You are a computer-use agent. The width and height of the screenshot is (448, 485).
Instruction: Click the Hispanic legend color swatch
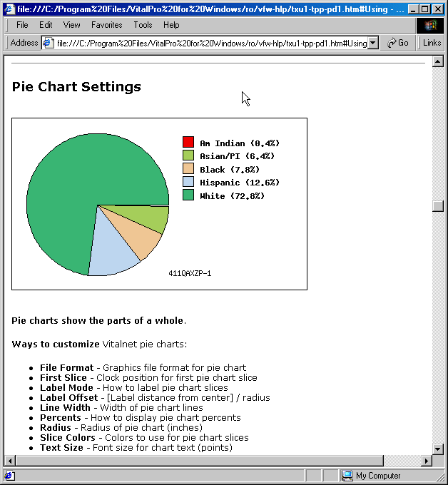(x=188, y=182)
